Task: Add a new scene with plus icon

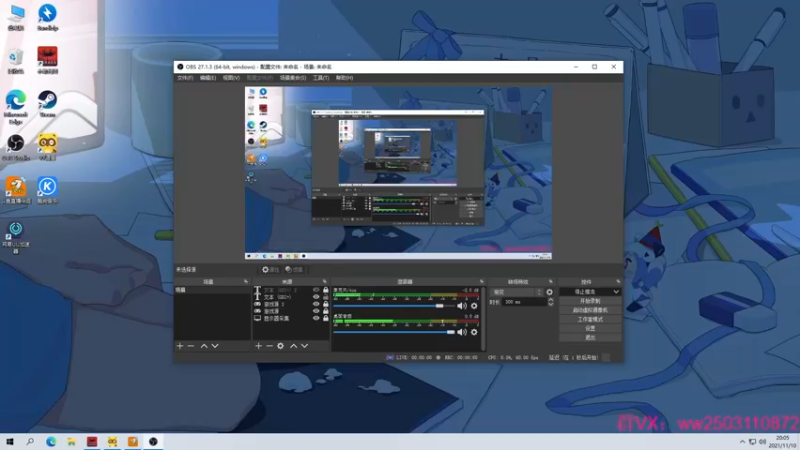Action: (x=180, y=346)
